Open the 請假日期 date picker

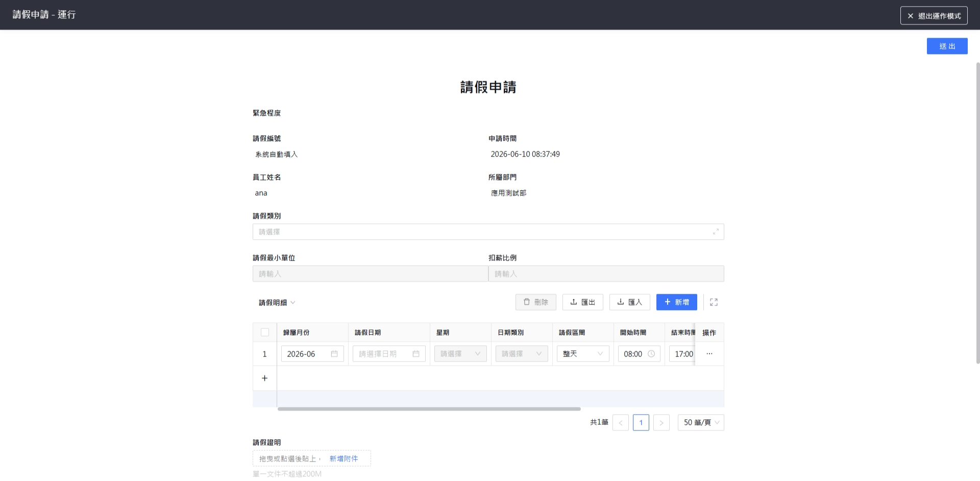(x=389, y=354)
